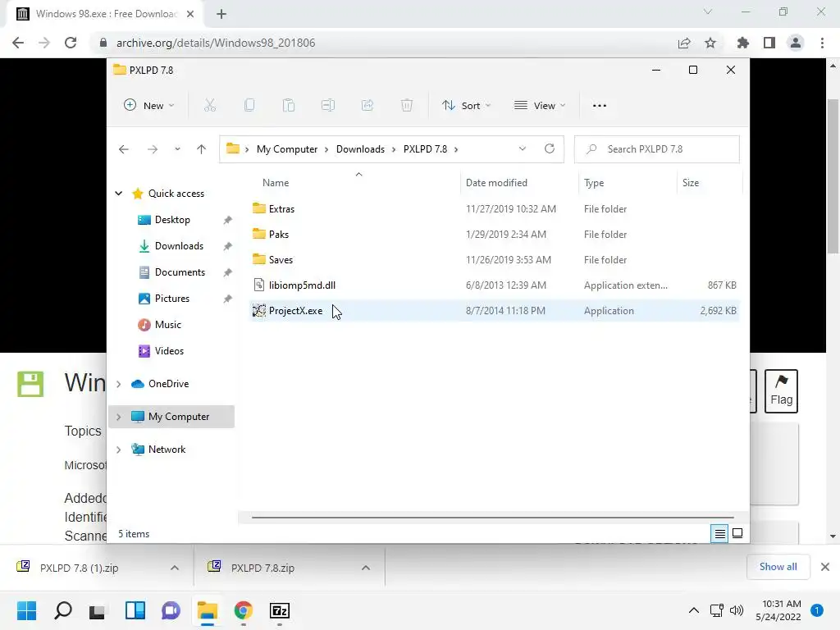840x630 pixels.
Task: Expand the Network tree node
Action: pos(119,450)
